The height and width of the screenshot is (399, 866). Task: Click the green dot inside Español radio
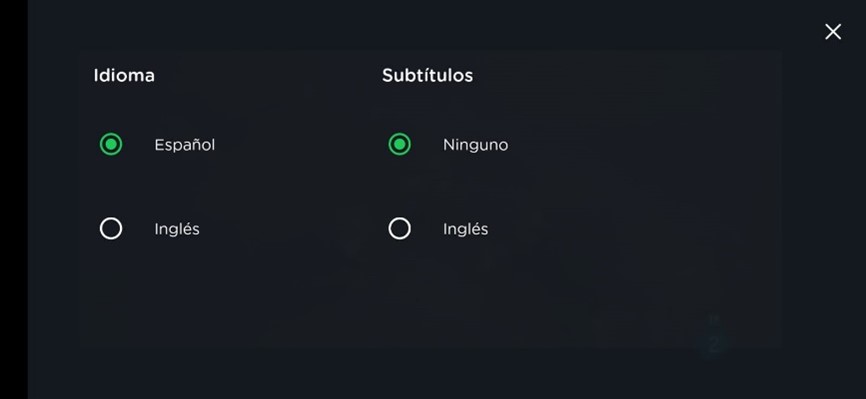click(x=111, y=145)
